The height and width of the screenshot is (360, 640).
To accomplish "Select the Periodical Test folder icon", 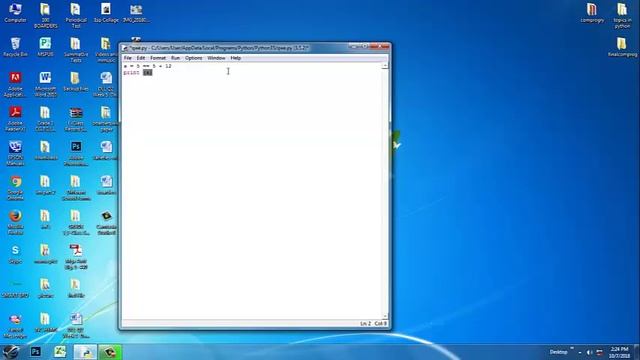I will click(76, 15).
